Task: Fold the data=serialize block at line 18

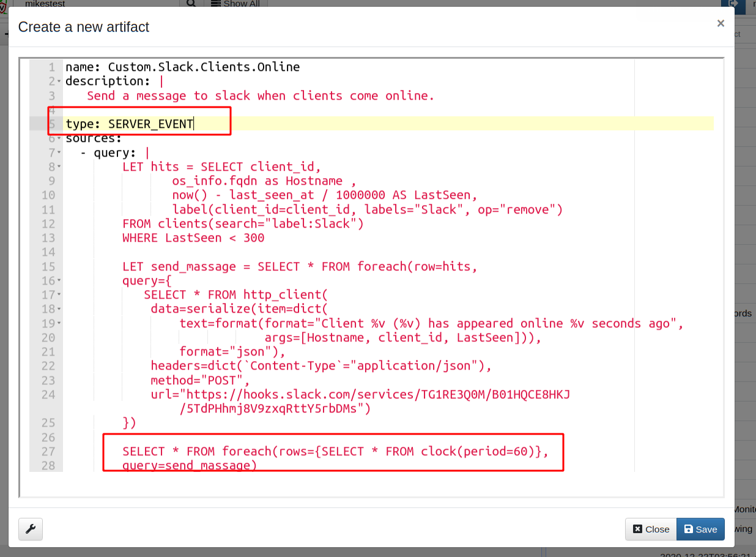Action: click(x=59, y=309)
